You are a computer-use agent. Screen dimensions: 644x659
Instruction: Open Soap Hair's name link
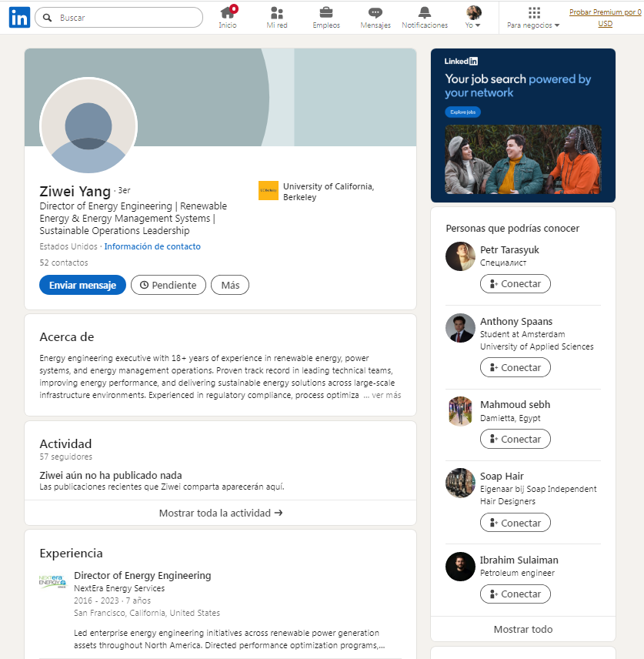click(502, 476)
